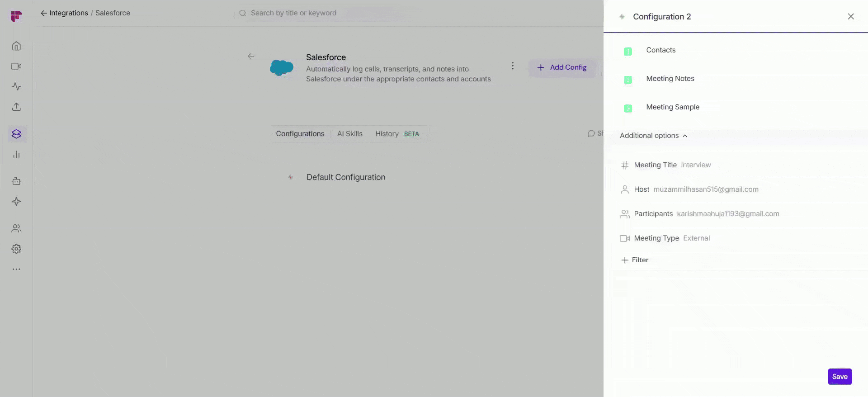
Task: Close the Configuration 2 panel
Action: tap(851, 17)
